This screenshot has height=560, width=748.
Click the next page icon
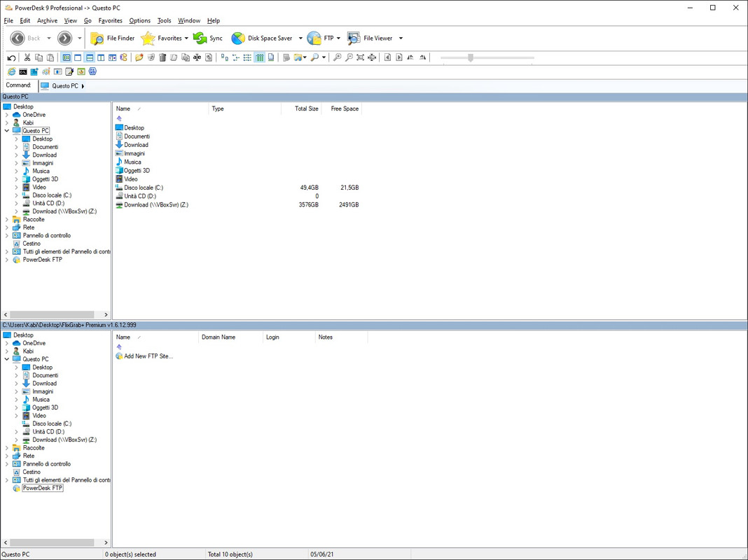[399, 57]
